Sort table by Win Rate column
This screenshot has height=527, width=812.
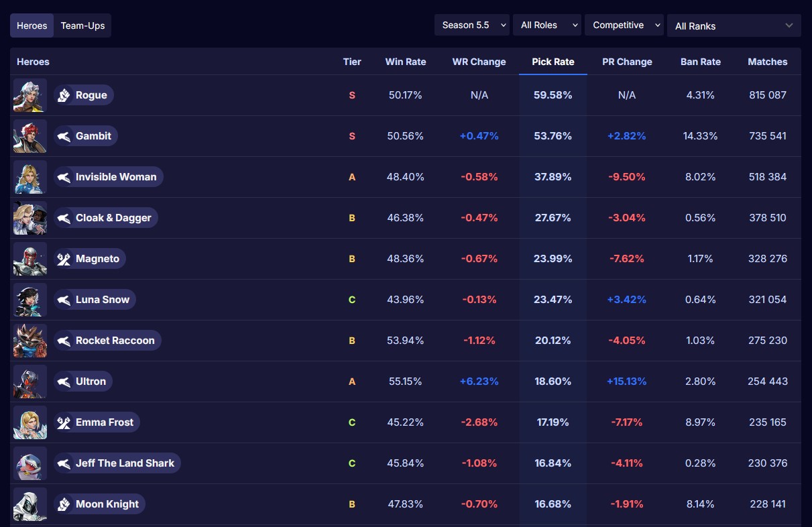pos(406,62)
